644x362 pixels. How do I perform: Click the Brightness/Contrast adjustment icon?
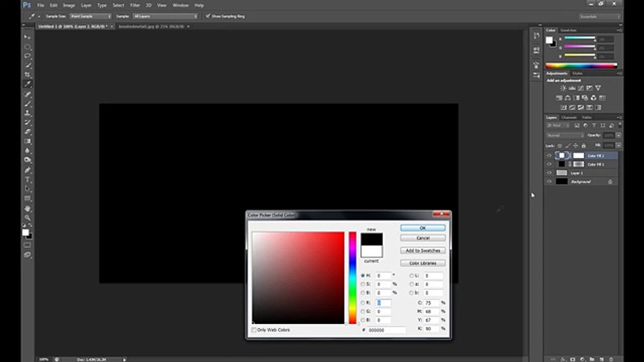coord(563,88)
